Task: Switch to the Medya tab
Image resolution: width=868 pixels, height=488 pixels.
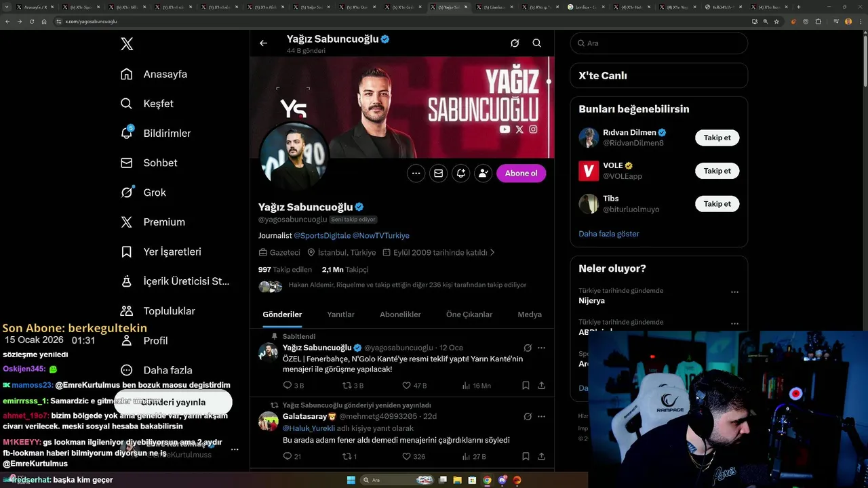Action: pyautogui.click(x=530, y=314)
